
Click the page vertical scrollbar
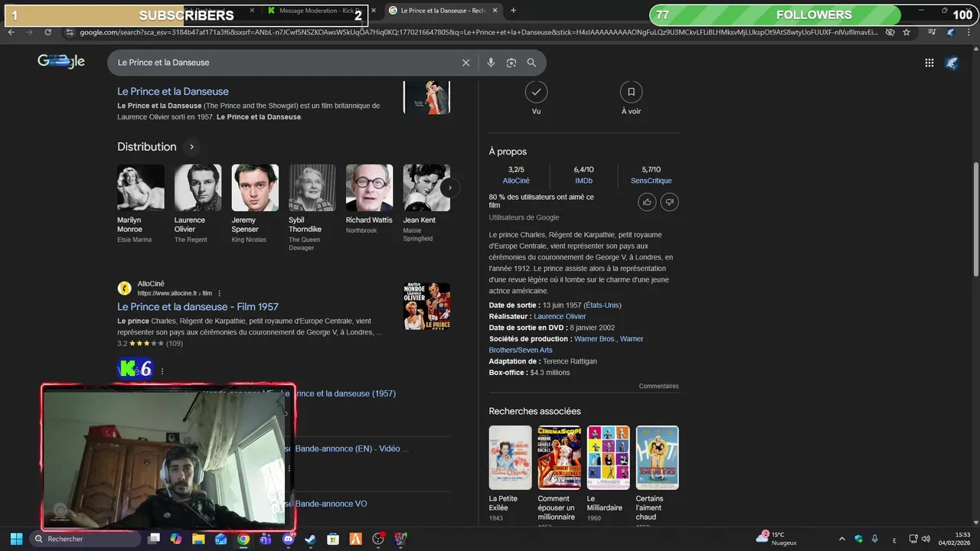[975, 218]
